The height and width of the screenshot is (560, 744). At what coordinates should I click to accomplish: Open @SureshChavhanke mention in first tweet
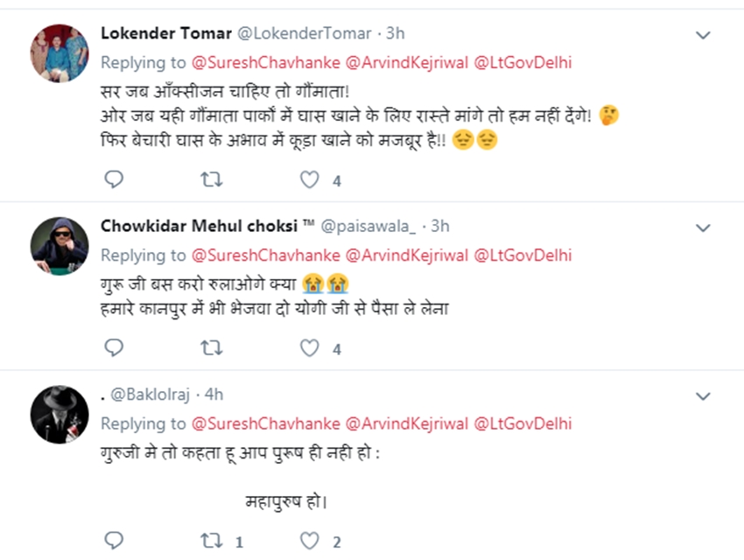coord(264,62)
